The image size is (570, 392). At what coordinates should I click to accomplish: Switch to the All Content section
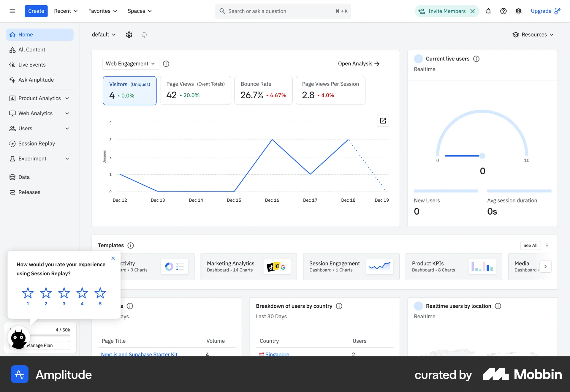point(32,49)
